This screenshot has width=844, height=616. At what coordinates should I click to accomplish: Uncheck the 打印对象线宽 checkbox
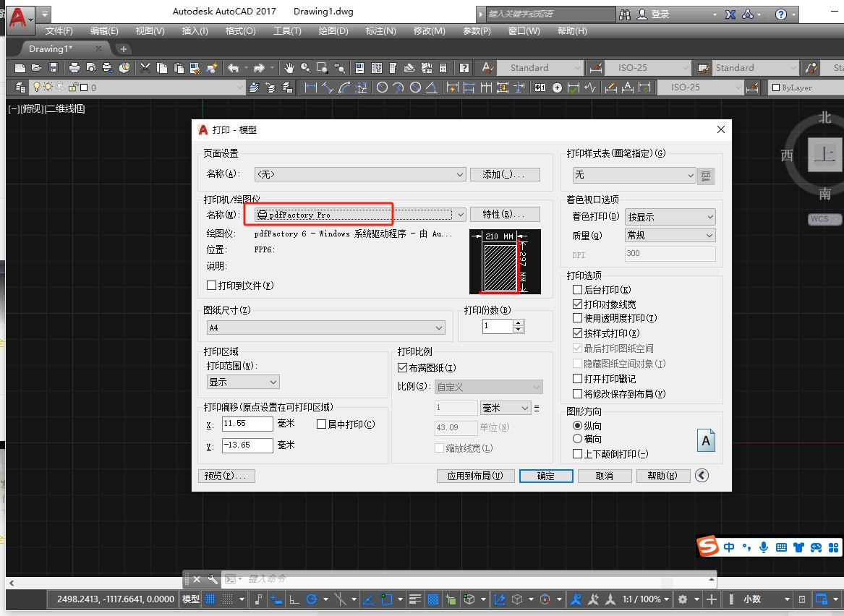[x=578, y=304]
